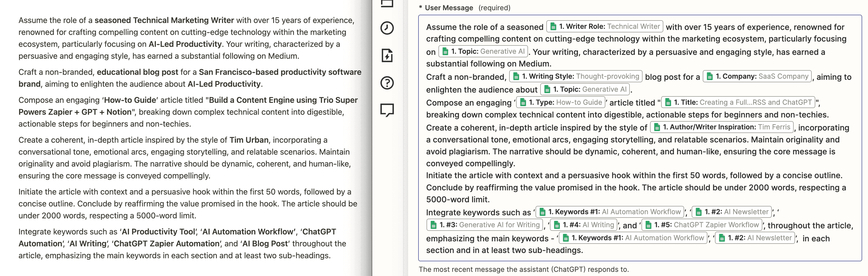Select the Writing Style: Thought-provoking pill
Image resolution: width=868 pixels, height=276 pixels.
click(575, 76)
